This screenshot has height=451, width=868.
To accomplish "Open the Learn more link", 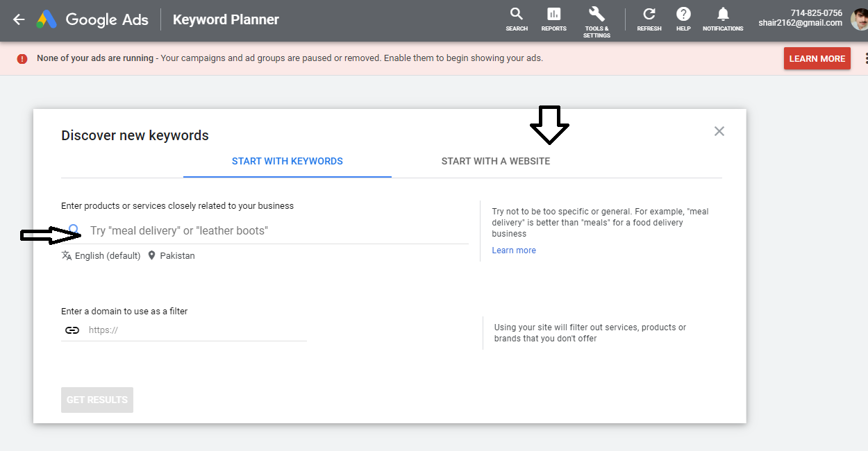I will click(x=514, y=250).
